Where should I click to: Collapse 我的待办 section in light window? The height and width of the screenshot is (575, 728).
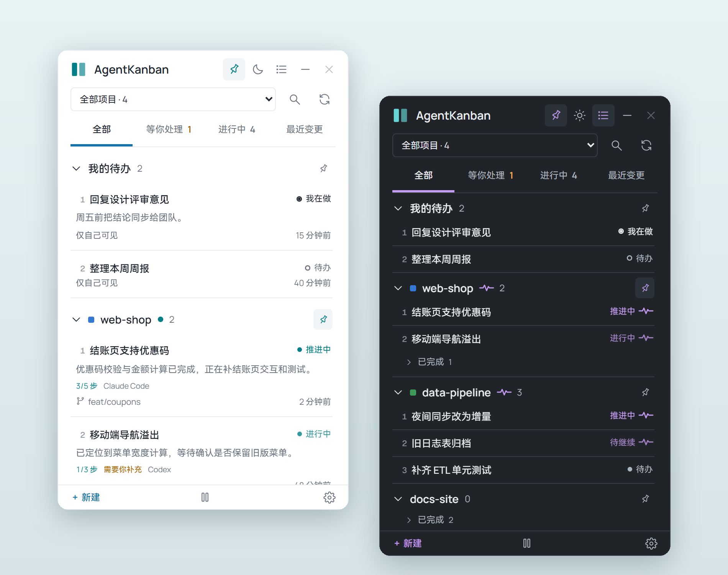coord(76,169)
